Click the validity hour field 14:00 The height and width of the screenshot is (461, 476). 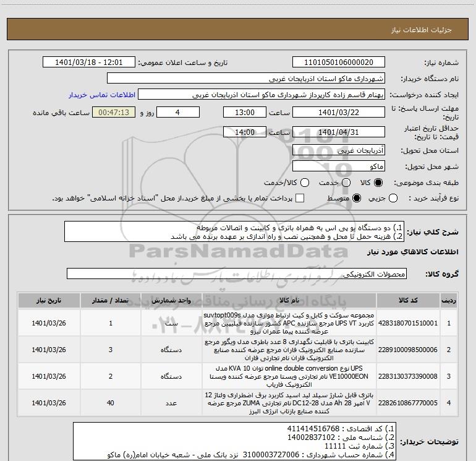click(x=245, y=132)
